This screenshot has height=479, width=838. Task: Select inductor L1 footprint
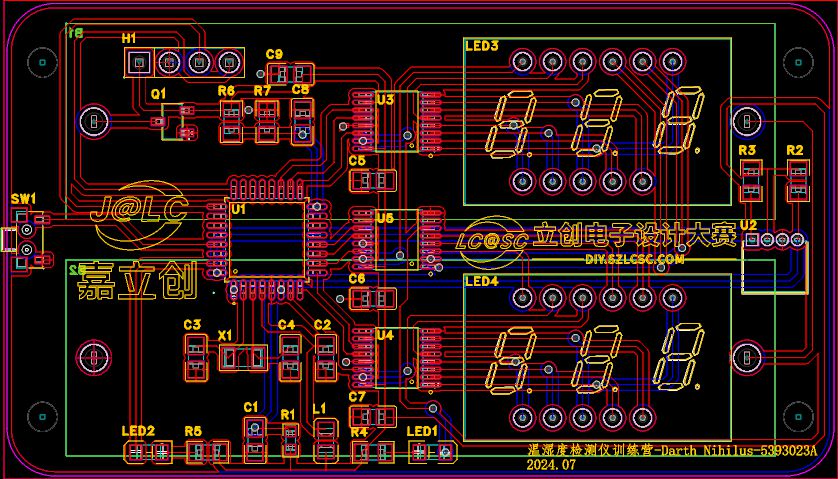click(325, 440)
